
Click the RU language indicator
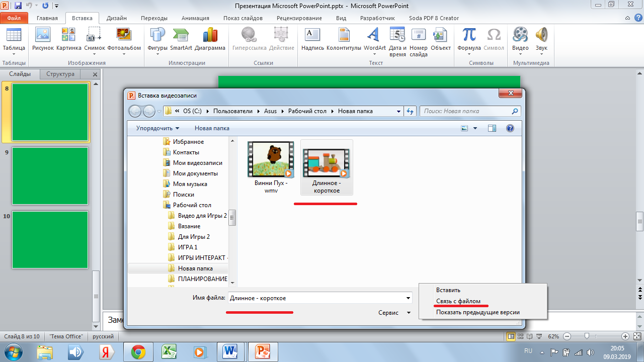pos(528,350)
